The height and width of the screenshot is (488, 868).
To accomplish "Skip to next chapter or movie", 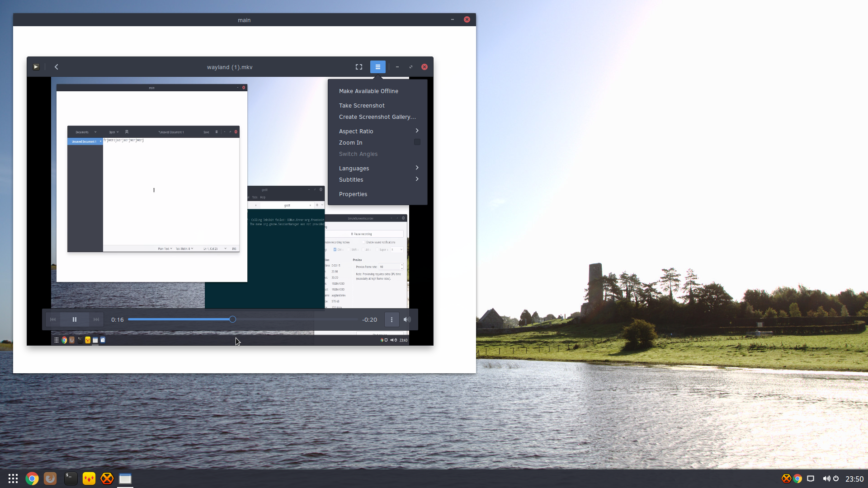I will click(x=96, y=319).
